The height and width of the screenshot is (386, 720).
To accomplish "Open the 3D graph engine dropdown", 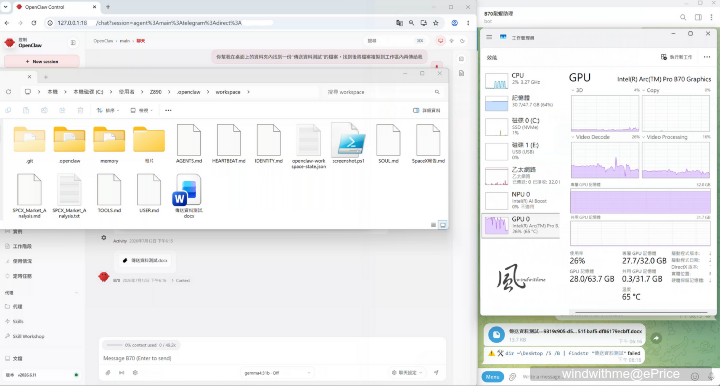I will tap(577, 90).
